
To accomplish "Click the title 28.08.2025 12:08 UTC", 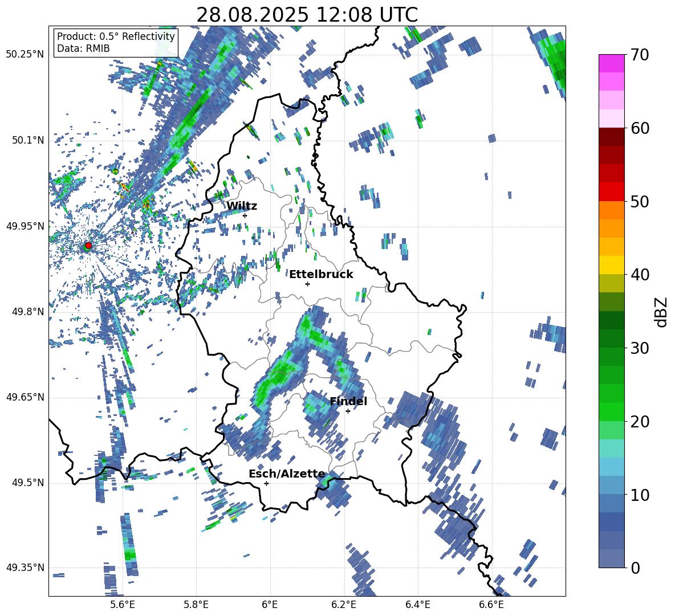I will pyautogui.click(x=307, y=15).
